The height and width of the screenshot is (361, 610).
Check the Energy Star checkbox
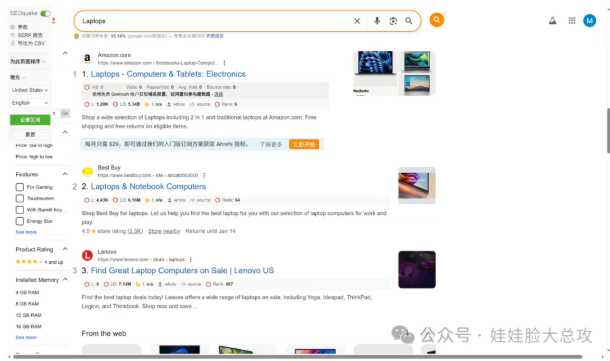pyautogui.click(x=20, y=221)
